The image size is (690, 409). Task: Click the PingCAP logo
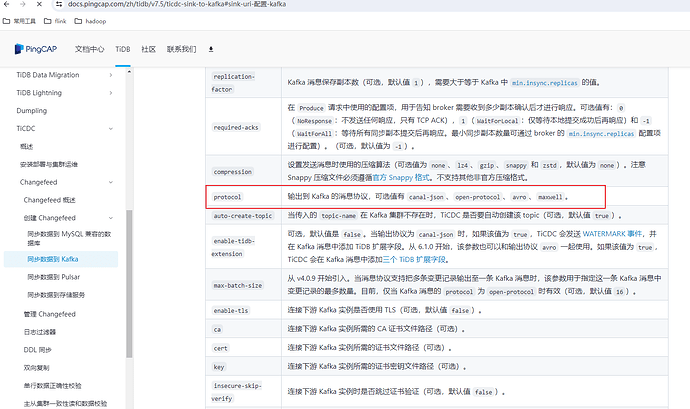[37, 48]
